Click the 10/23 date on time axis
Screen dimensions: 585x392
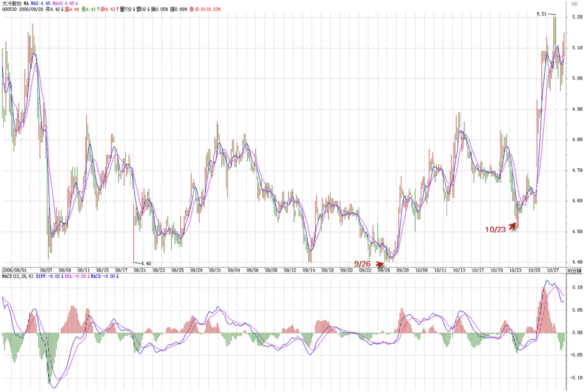point(515,270)
